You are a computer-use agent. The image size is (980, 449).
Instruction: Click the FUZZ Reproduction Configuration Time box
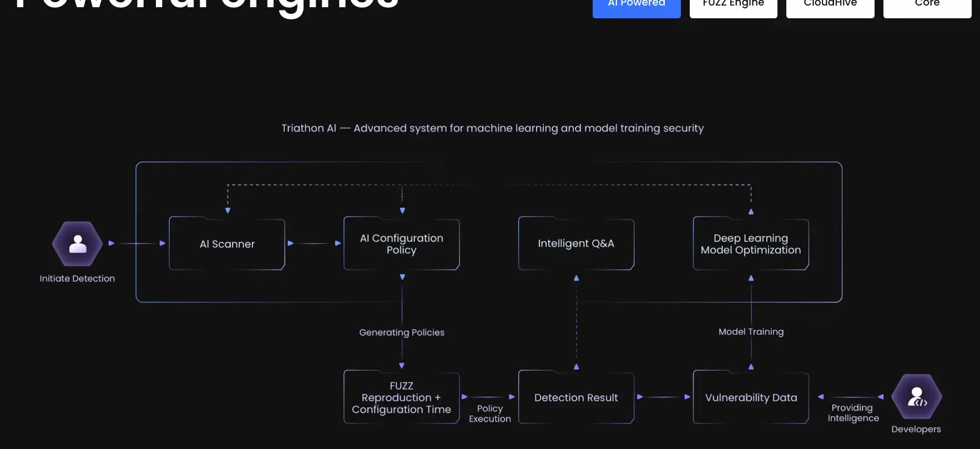(401, 397)
